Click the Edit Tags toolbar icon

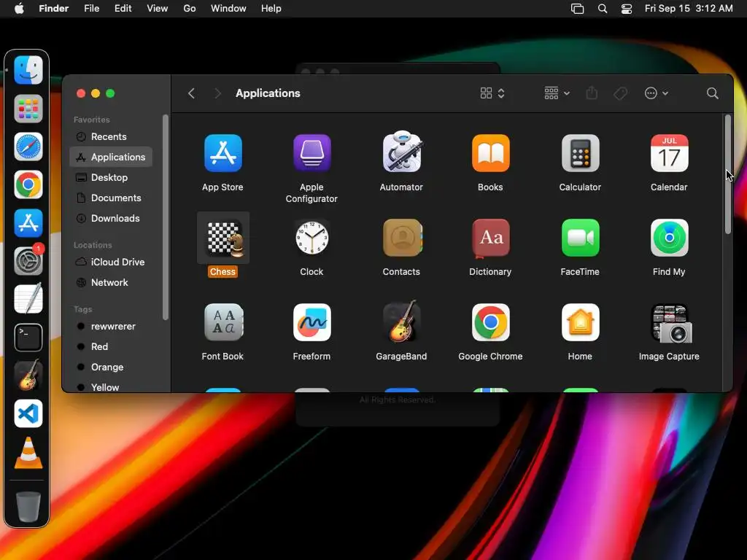tap(620, 93)
